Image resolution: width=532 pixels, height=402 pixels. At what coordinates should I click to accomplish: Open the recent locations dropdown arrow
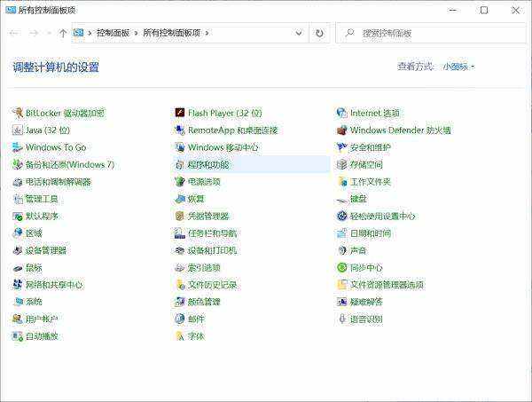49,33
